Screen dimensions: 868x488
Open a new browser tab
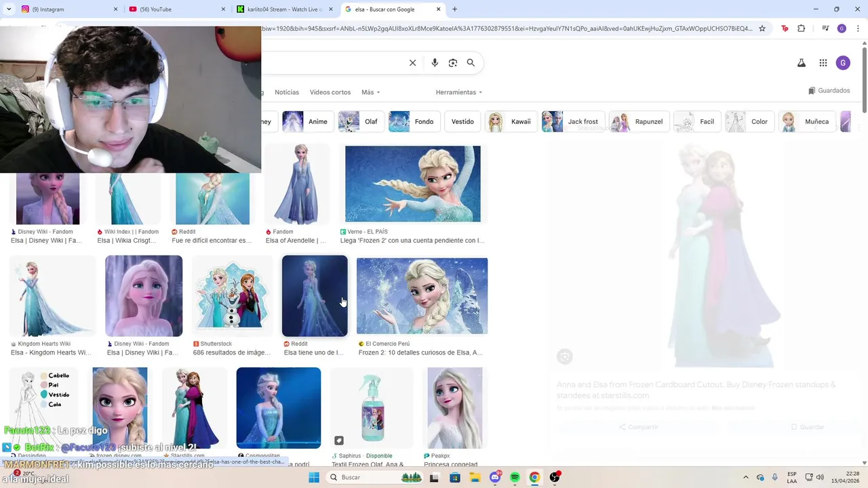point(454,9)
